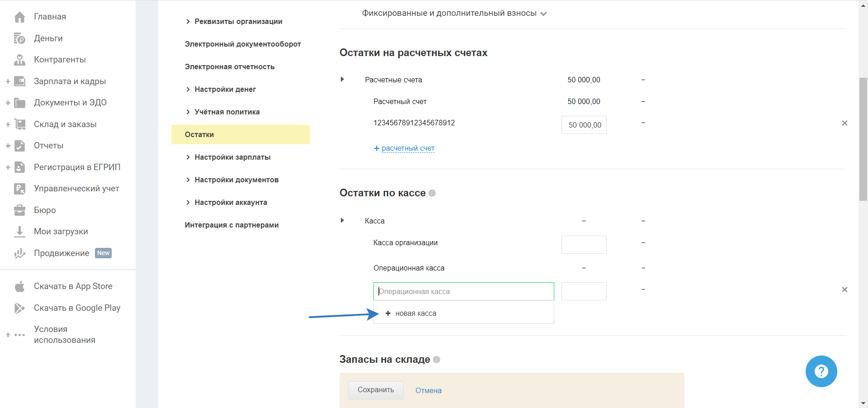This screenshot has width=868, height=408.
Task: Remove the bank account row with X
Action: pyautogui.click(x=844, y=123)
